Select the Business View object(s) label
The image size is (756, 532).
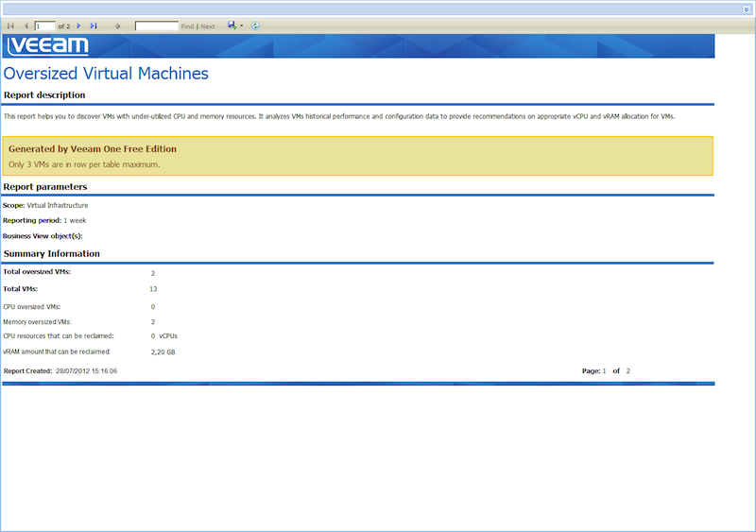(x=43, y=236)
